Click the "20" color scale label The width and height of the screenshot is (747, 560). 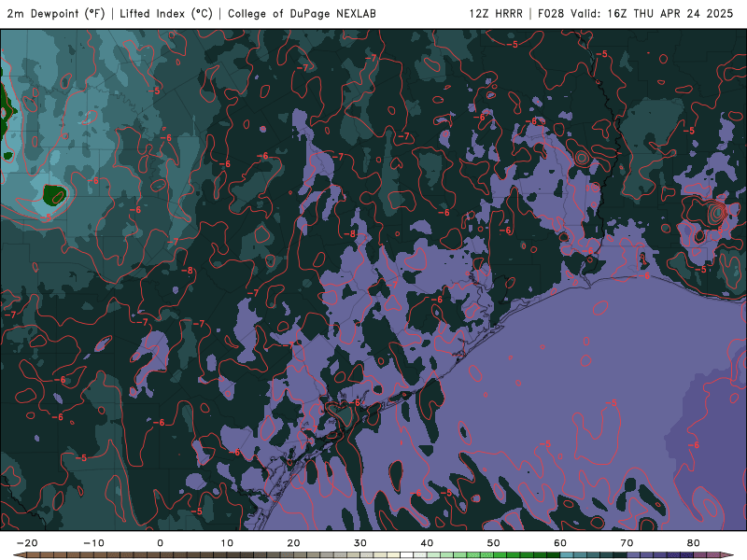pyautogui.click(x=293, y=543)
